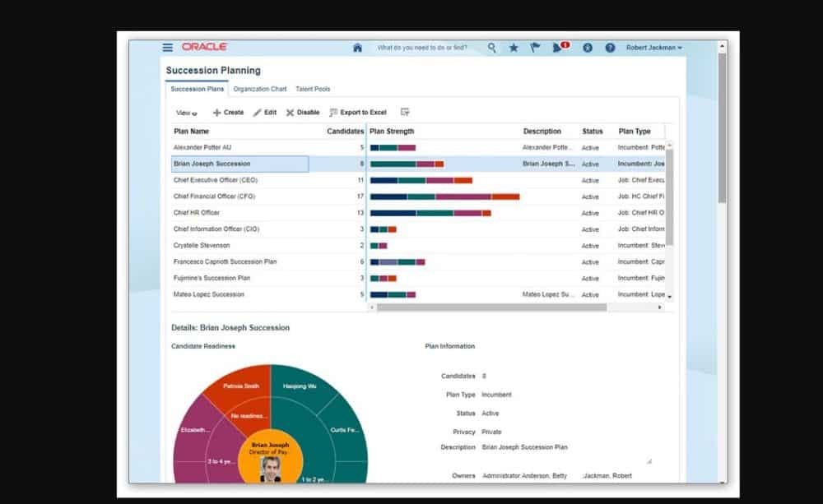Open notifications bell with red badge
This screenshot has width=823, height=504.
coord(559,48)
